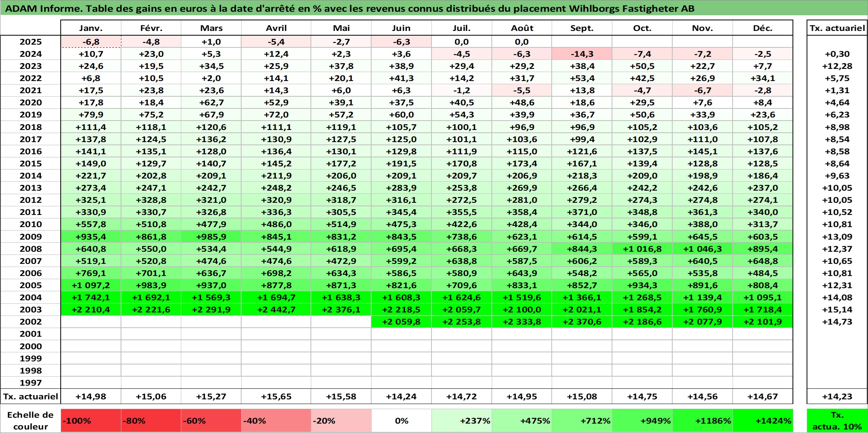Viewport: 868px width, 433px height.
Task: Select the Avril column header
Action: 276,28
